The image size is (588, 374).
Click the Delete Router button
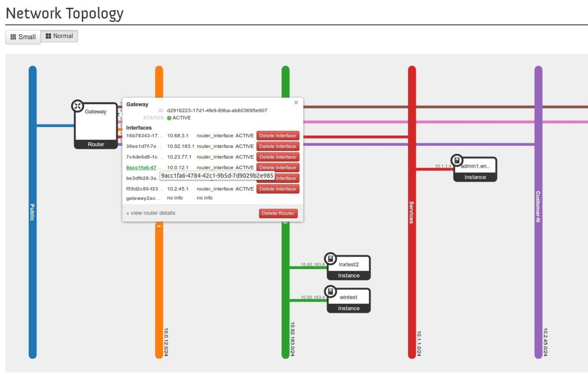click(278, 213)
